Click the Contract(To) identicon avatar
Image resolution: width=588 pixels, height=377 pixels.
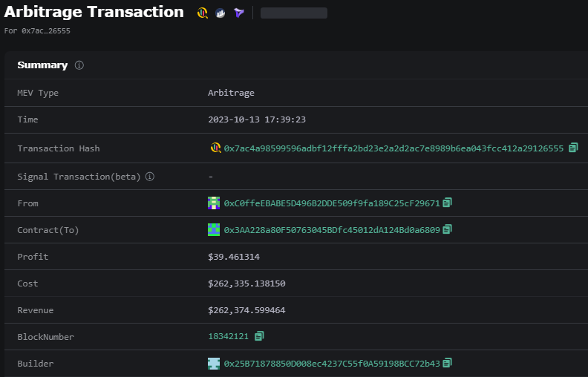click(214, 230)
